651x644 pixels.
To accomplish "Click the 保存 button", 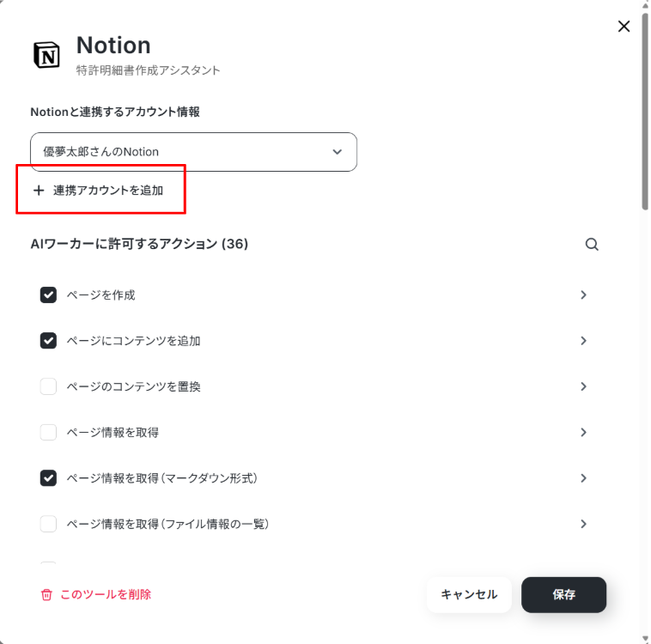I will click(563, 594).
